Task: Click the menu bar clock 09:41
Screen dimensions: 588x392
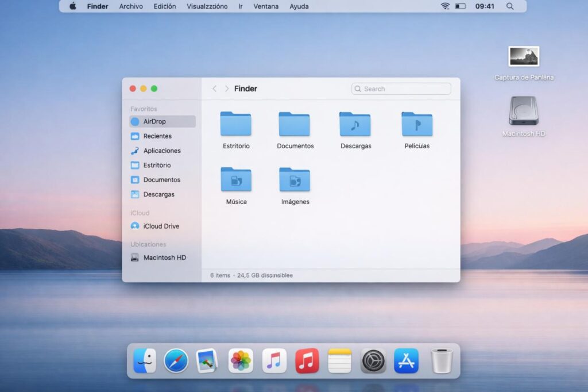Action: [x=485, y=6]
